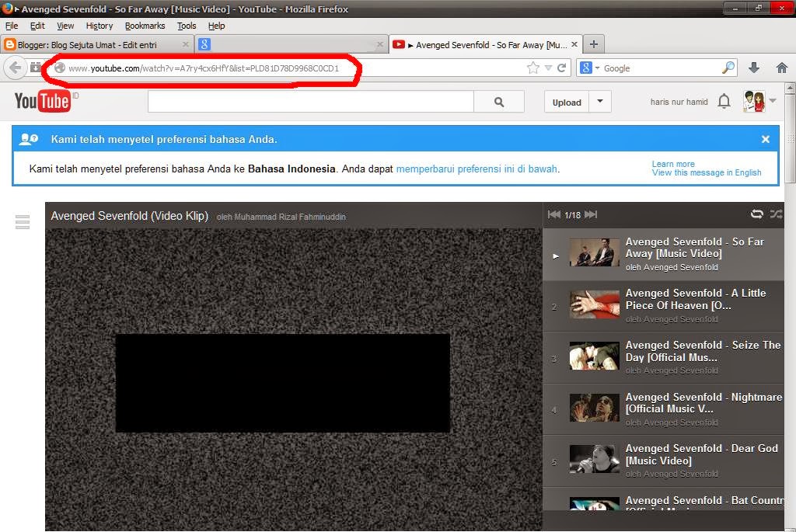Open the View menu

click(65, 26)
